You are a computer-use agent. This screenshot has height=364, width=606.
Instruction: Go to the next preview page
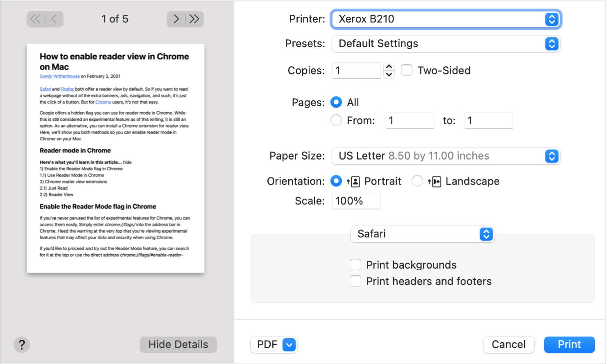[x=176, y=19]
